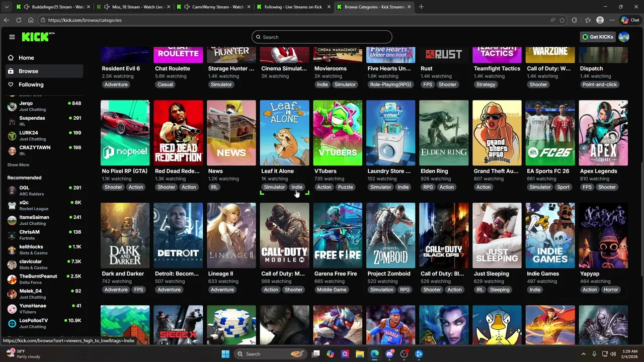Open Dark and Darker cover thumbnail
The image size is (644, 362).
(125, 235)
